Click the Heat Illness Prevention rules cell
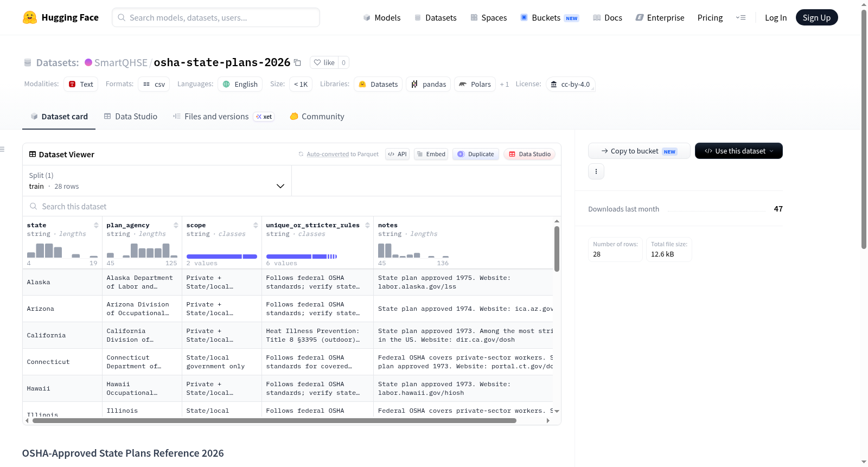 tap(317, 335)
